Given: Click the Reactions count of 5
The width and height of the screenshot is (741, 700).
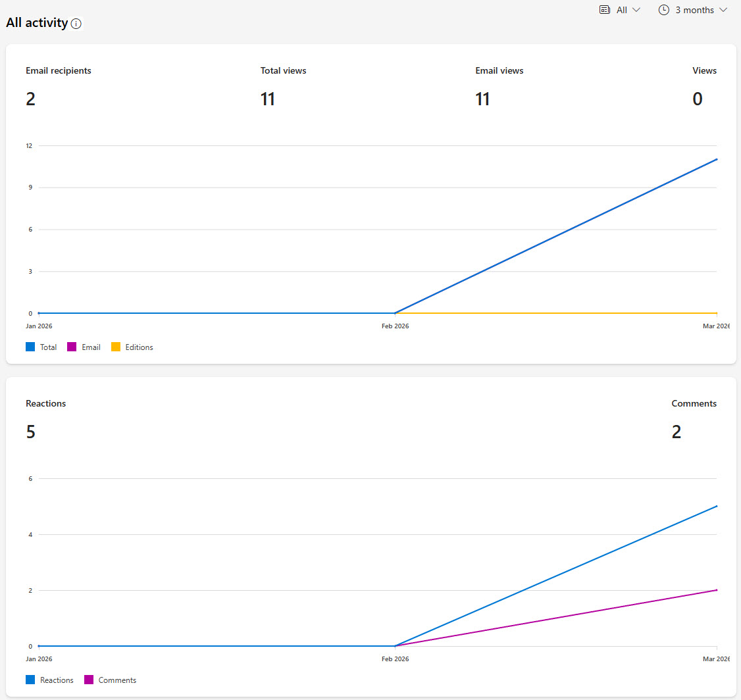Looking at the screenshot, I should (30, 432).
